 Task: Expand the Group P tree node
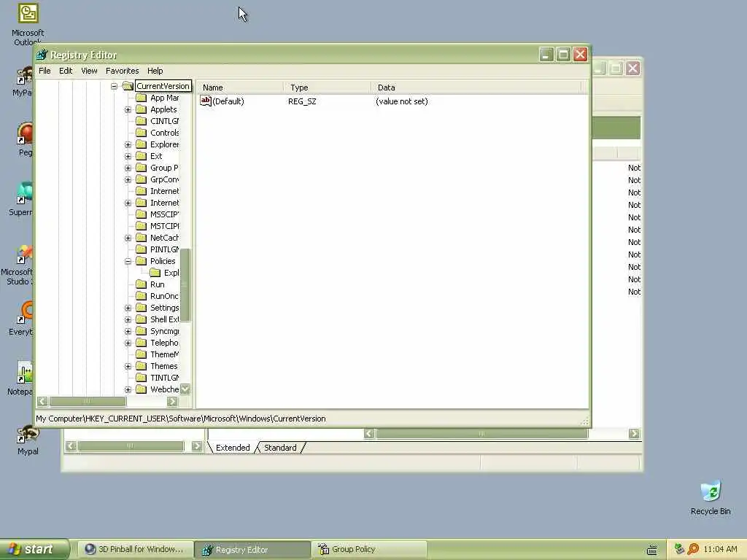point(128,168)
